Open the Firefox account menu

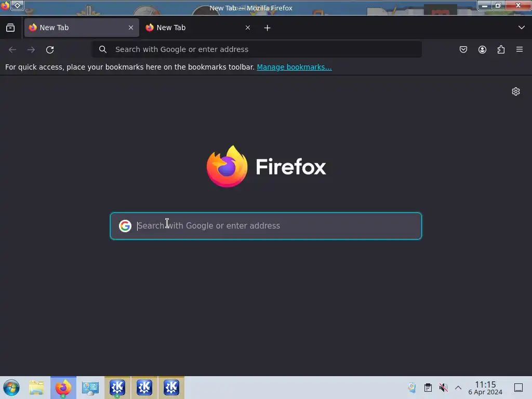pos(482,49)
